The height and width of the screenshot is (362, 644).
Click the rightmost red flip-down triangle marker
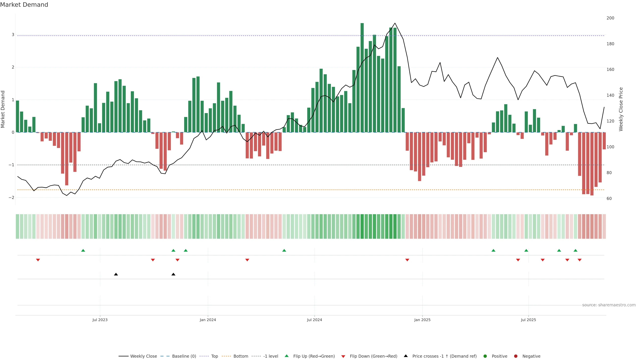pyautogui.click(x=579, y=260)
